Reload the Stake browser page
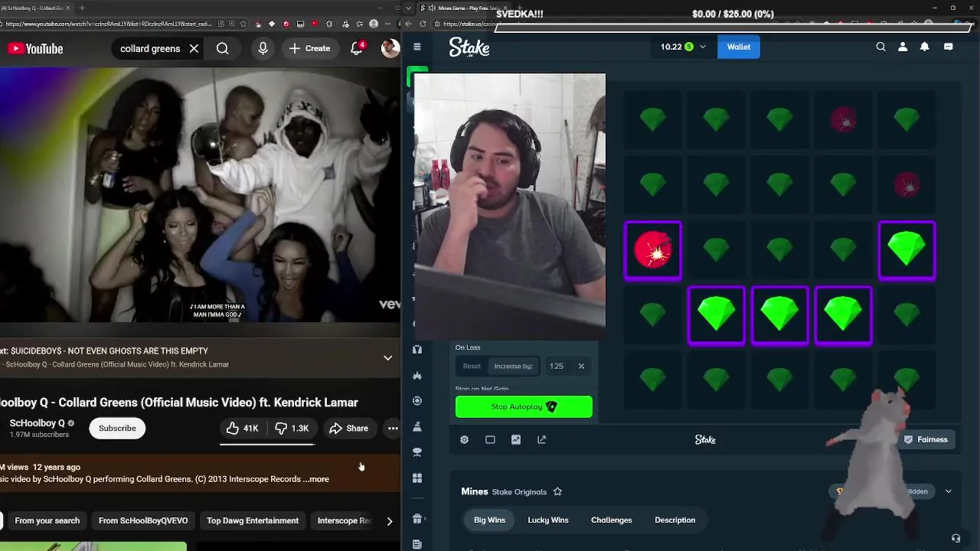The height and width of the screenshot is (551, 980). tap(423, 24)
